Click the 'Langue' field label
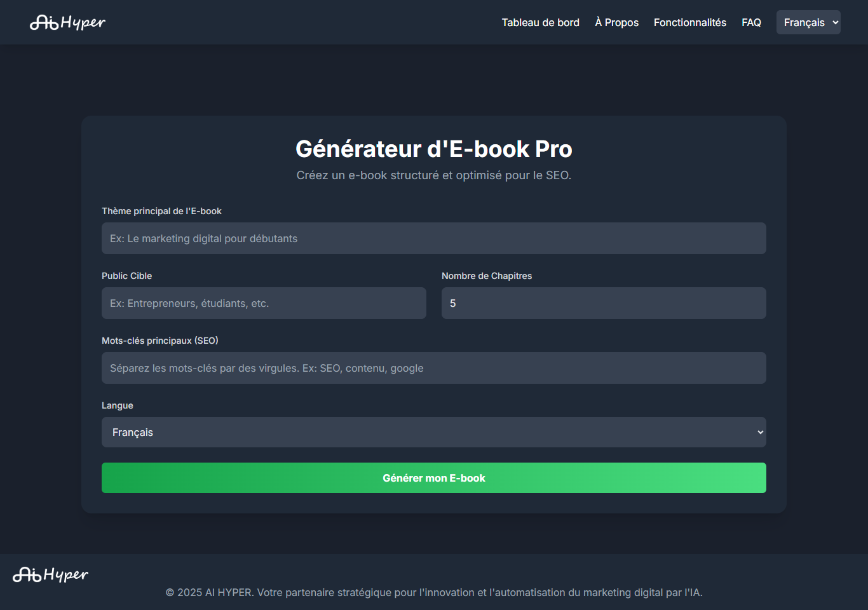868x610 pixels. pos(118,405)
